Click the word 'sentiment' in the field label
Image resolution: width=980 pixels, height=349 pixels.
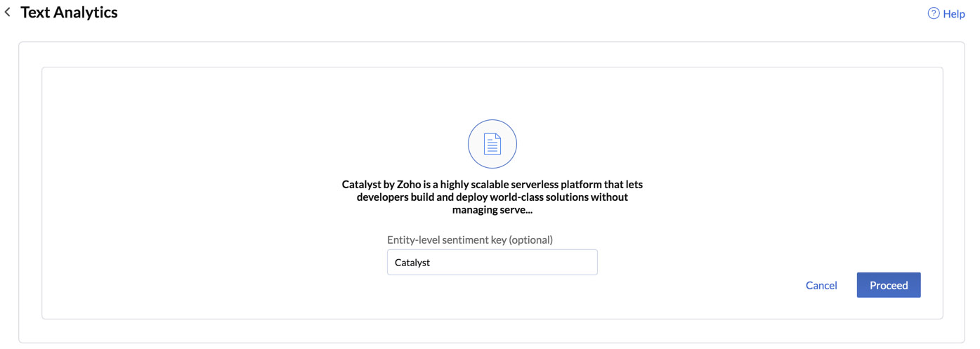[464, 239]
